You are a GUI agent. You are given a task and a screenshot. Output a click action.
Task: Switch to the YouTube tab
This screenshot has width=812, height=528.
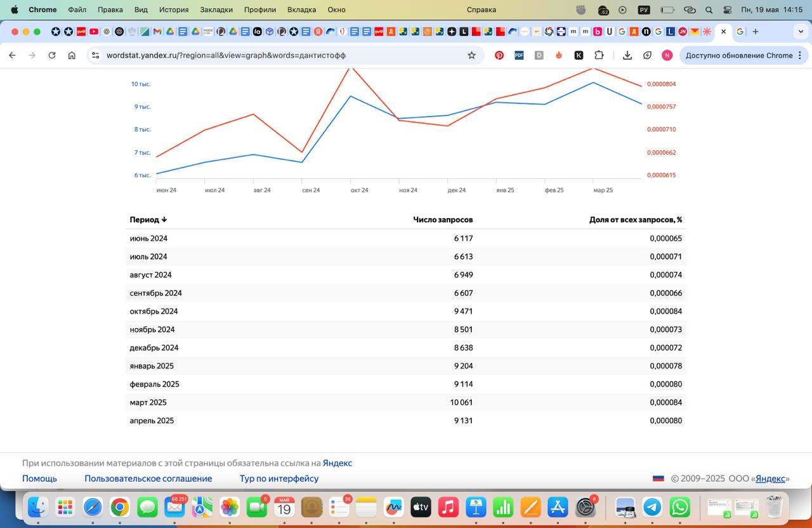[x=94, y=32]
